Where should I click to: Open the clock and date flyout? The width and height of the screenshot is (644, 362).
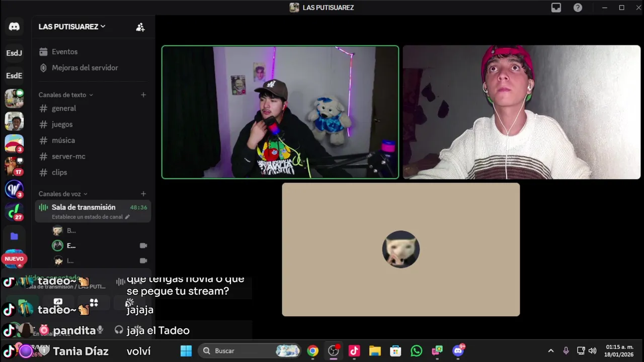tap(619, 351)
